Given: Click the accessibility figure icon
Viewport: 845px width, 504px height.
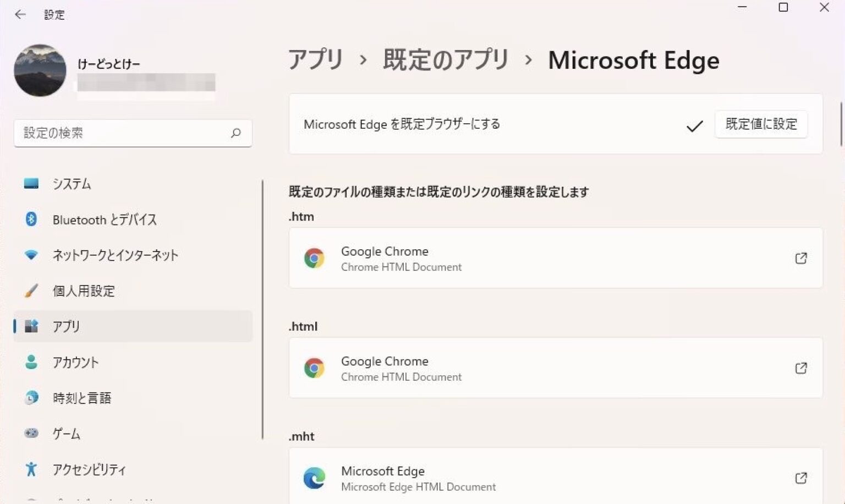Looking at the screenshot, I should pyautogui.click(x=31, y=469).
